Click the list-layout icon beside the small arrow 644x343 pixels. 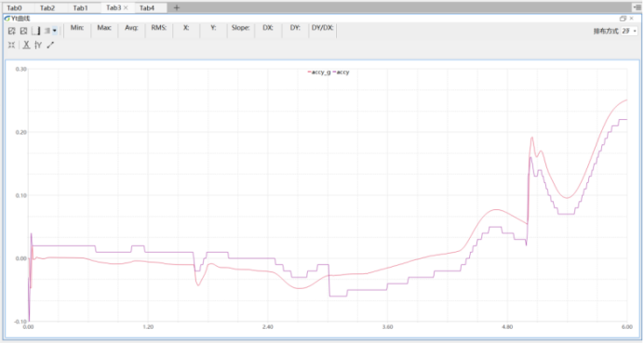(x=47, y=31)
